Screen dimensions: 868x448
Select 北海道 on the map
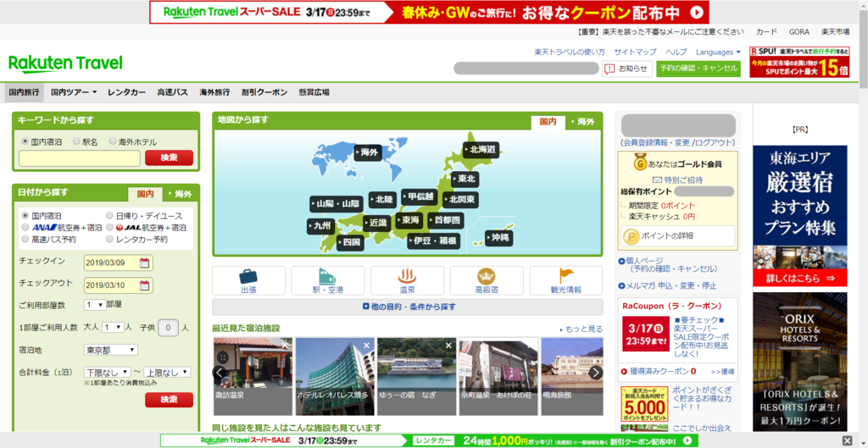(x=482, y=149)
